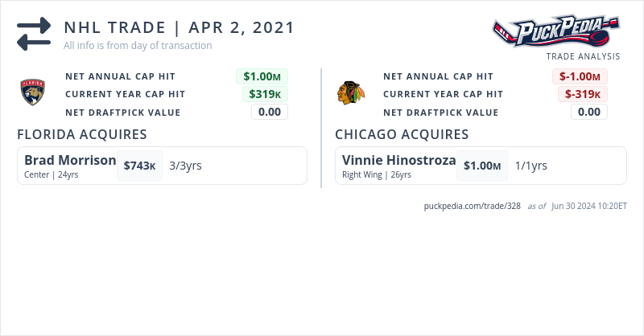644x336 pixels.
Task: Click the Florida Acquires heading
Action: coord(81,133)
